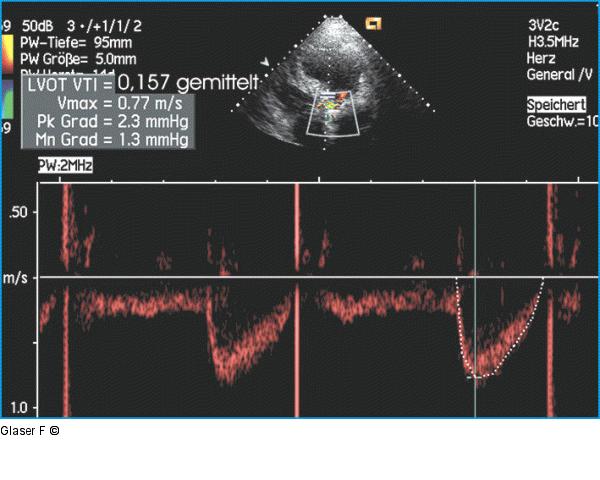Click the 'H3.5MHz' frequency text
600x480 pixels.
553,41
